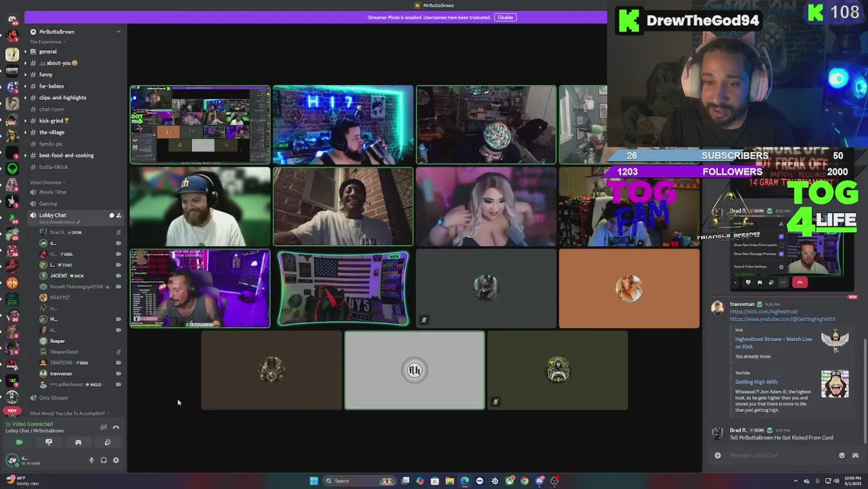The width and height of the screenshot is (868, 489).
Task: Open Discord icon in the taskbar
Action: click(x=540, y=481)
